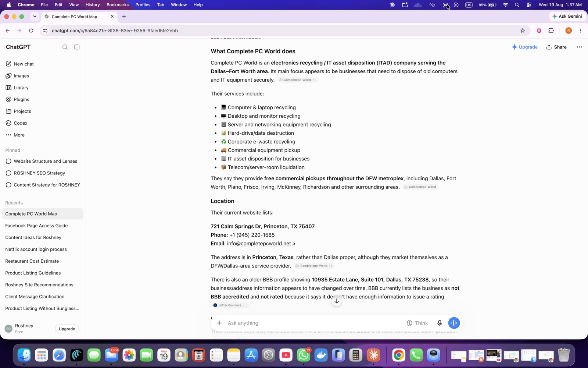
Task: Open recent chat Client Message Clarification
Action: click(x=42, y=296)
